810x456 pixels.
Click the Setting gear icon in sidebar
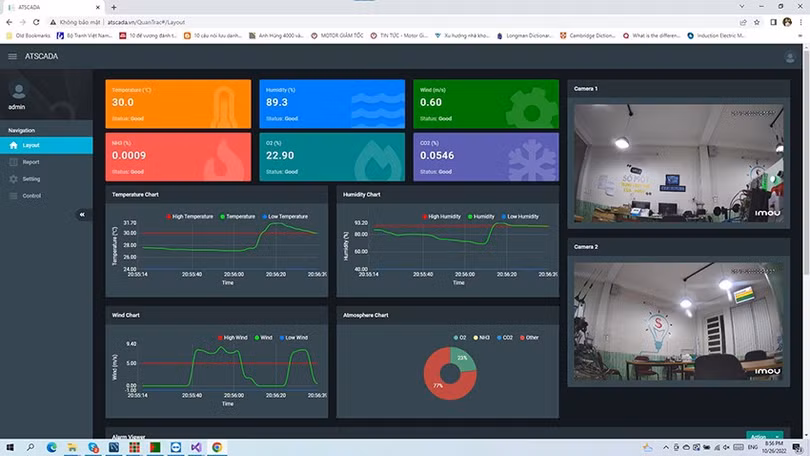point(12,179)
